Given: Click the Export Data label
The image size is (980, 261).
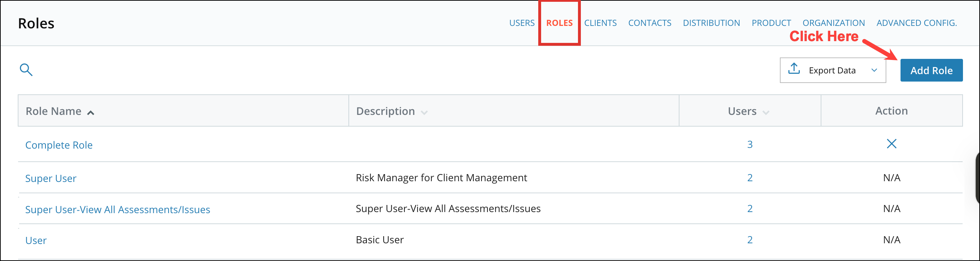Looking at the screenshot, I should coord(832,71).
